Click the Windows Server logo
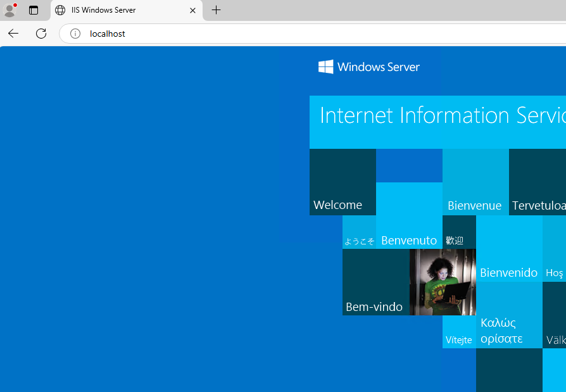Image resolution: width=566 pixels, height=392 pixels. [369, 66]
